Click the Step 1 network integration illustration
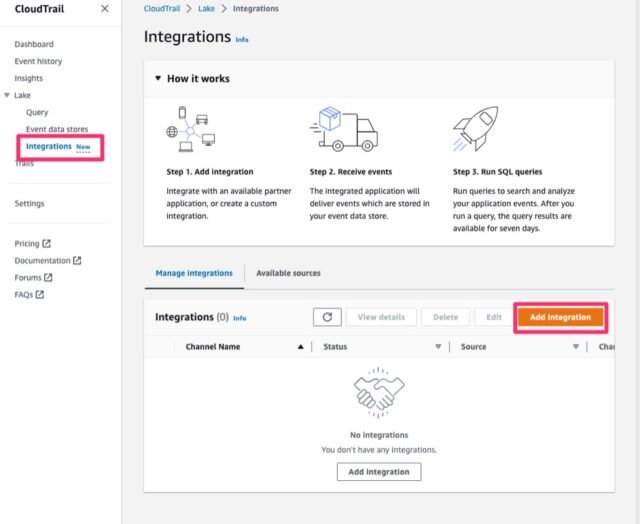The width and height of the screenshot is (640, 524). (x=191, y=129)
